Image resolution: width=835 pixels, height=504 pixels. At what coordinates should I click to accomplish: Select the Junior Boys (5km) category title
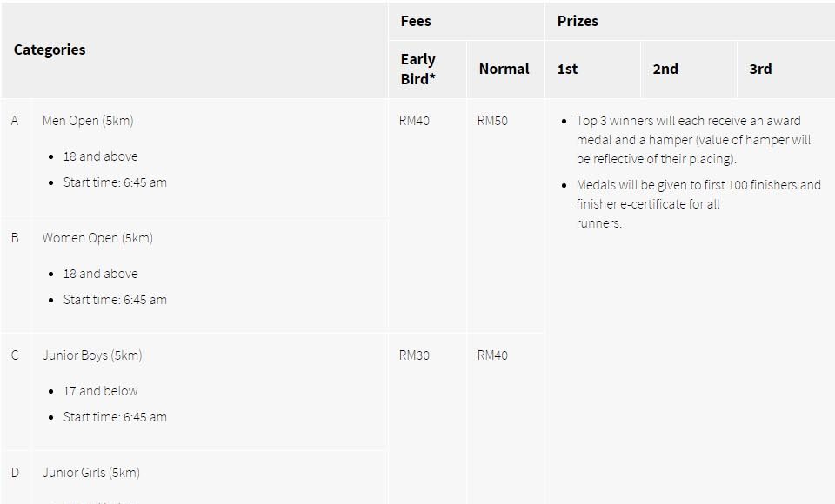pyautogui.click(x=92, y=355)
